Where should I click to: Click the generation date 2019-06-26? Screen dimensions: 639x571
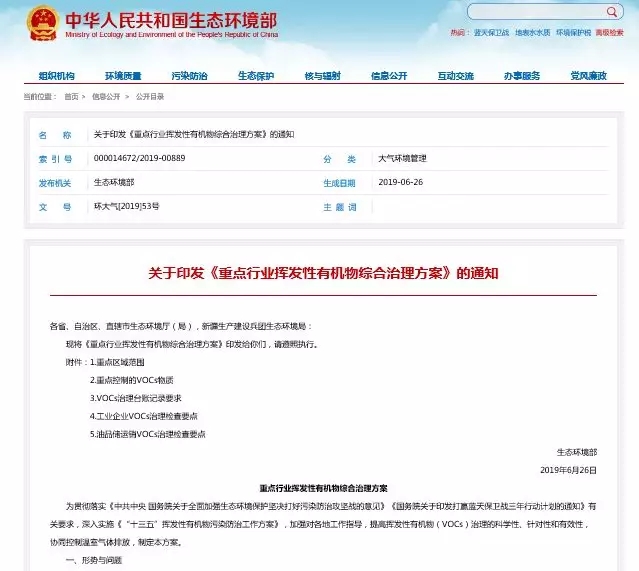pos(401,182)
